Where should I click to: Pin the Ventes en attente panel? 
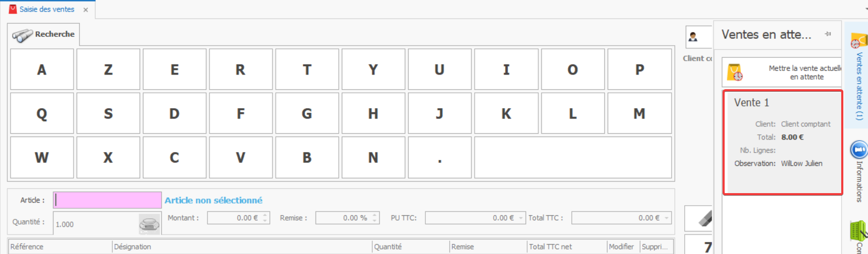point(828,34)
